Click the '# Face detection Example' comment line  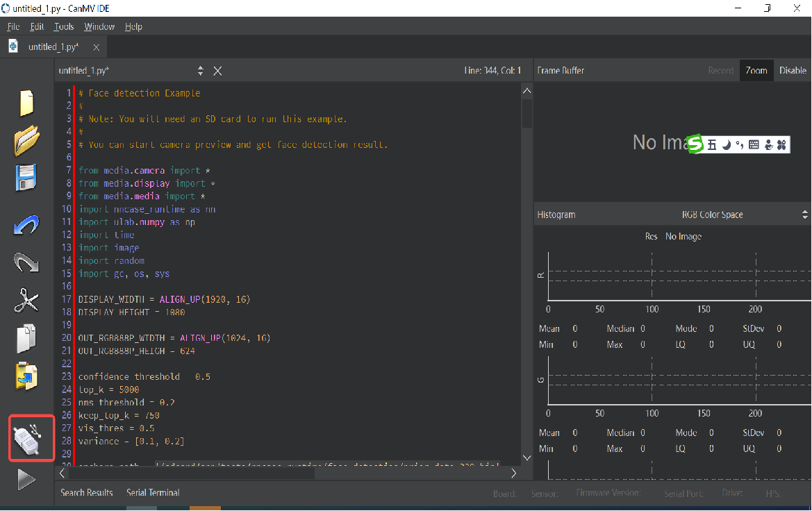tap(140, 93)
